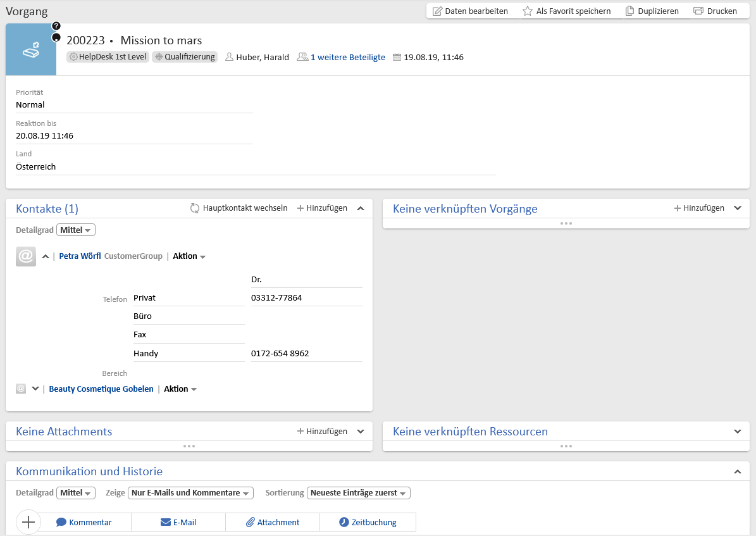Open Daten bearbeiten to edit case
The height and width of the screenshot is (536, 756).
[470, 11]
